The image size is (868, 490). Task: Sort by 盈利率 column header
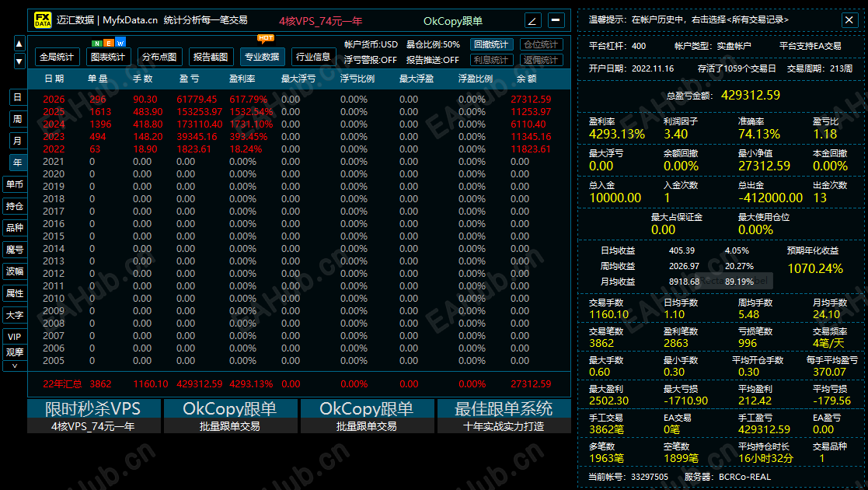242,79
